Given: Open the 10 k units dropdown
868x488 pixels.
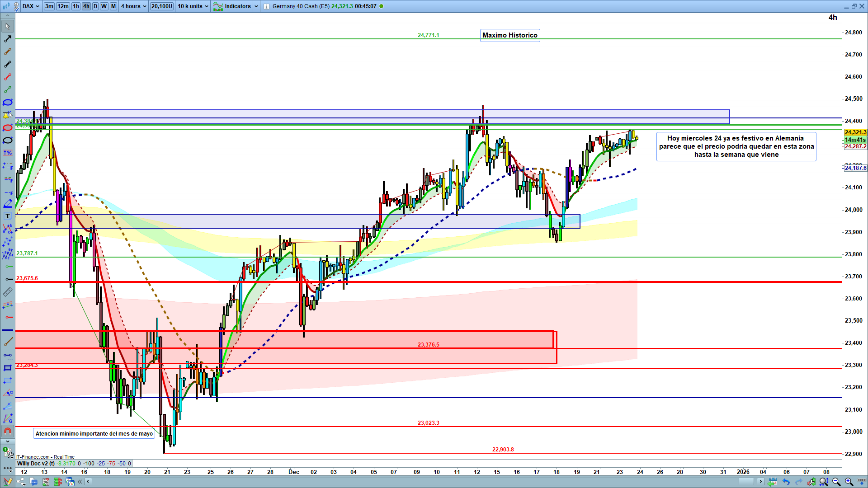Looking at the screenshot, I should tap(193, 6).
